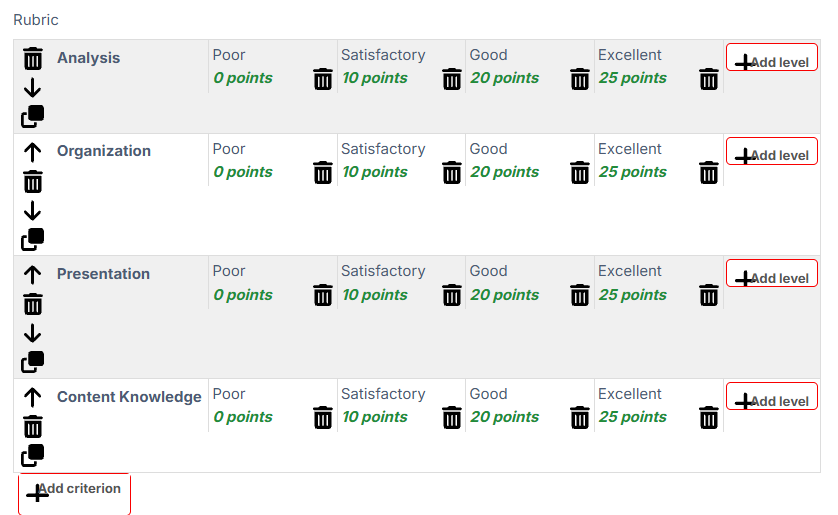This screenshot has height=515, width=838.
Task: Delete the Organization criterion
Action: [33, 182]
